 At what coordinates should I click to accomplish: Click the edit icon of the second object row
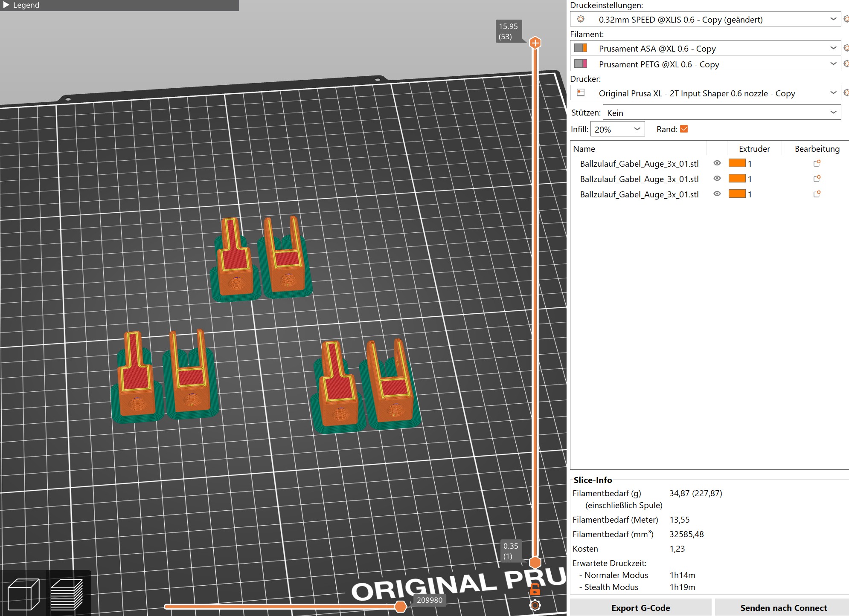pos(817,178)
